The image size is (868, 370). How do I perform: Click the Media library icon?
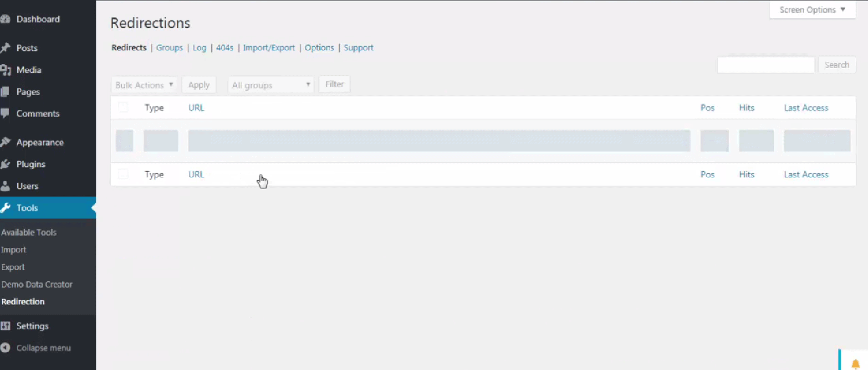click(5, 70)
